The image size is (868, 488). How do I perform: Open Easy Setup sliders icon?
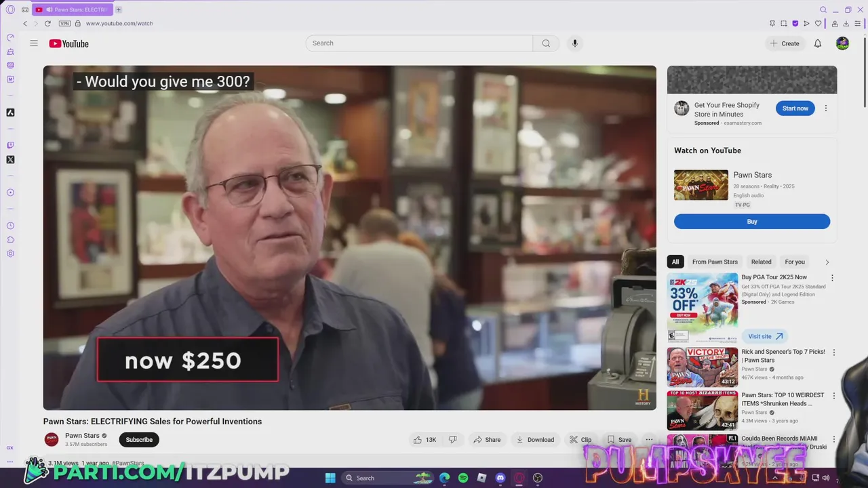click(858, 23)
